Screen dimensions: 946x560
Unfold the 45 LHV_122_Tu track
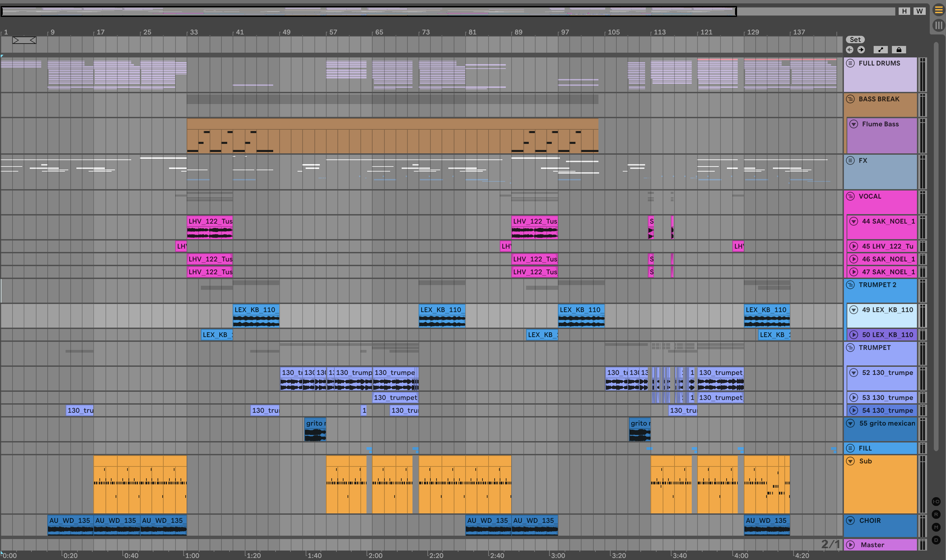853,247
